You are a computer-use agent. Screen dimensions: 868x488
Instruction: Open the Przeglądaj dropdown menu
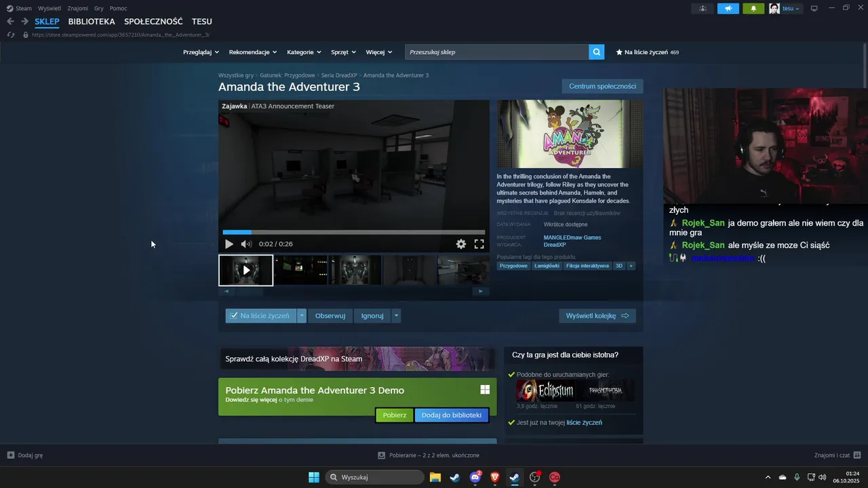pos(201,52)
